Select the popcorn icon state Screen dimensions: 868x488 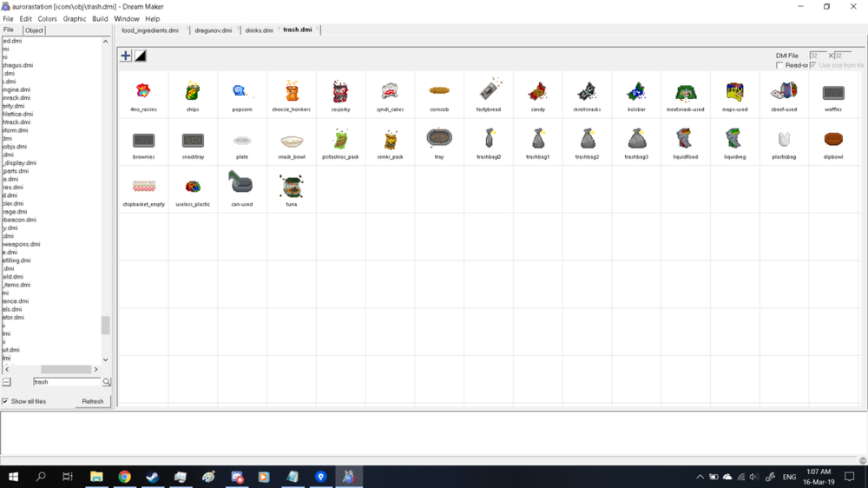pyautogui.click(x=242, y=91)
